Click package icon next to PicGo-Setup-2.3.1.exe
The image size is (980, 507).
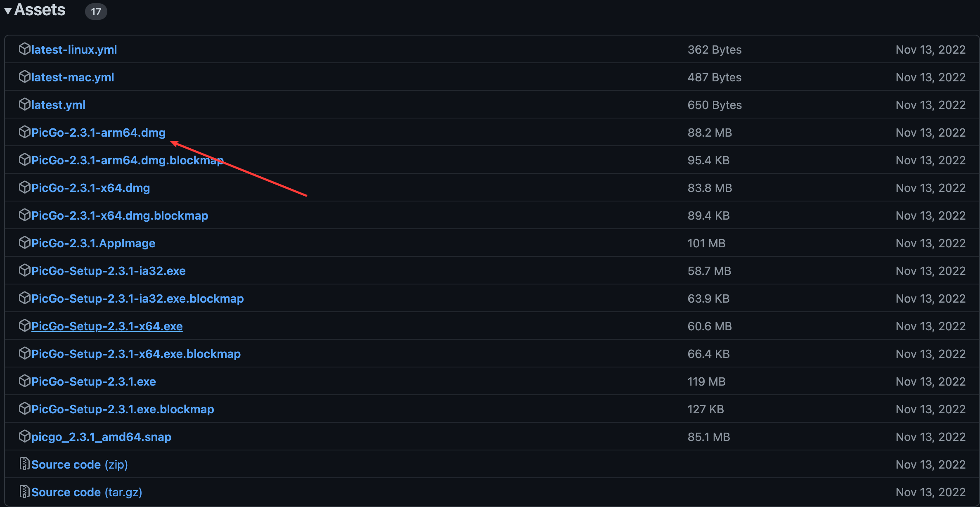[24, 381]
